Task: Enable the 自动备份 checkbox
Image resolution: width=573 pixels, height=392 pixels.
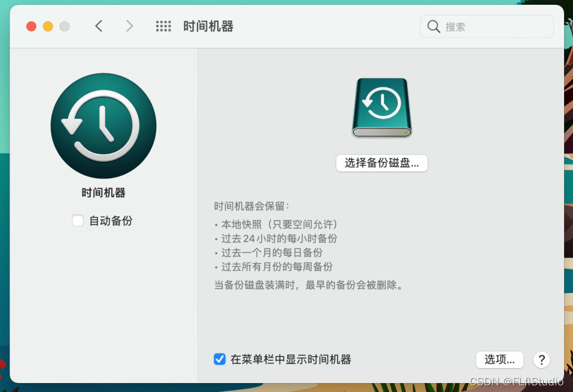Action: [x=78, y=220]
